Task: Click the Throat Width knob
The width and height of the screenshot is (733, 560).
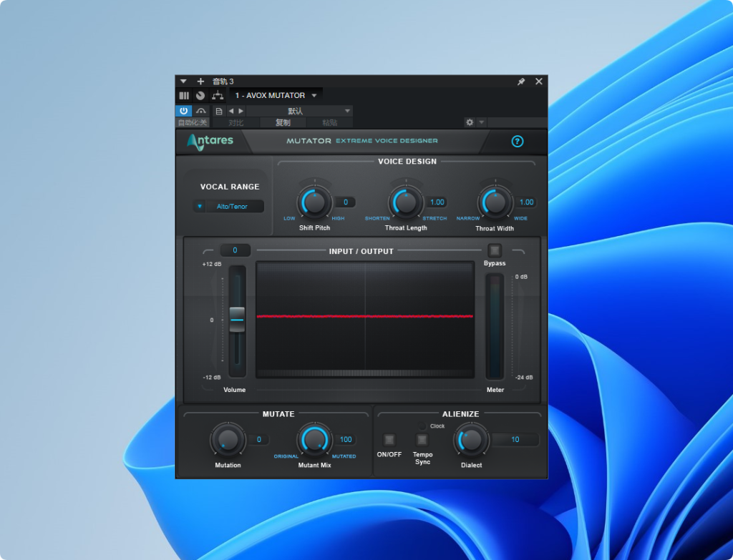Action: [x=495, y=202]
